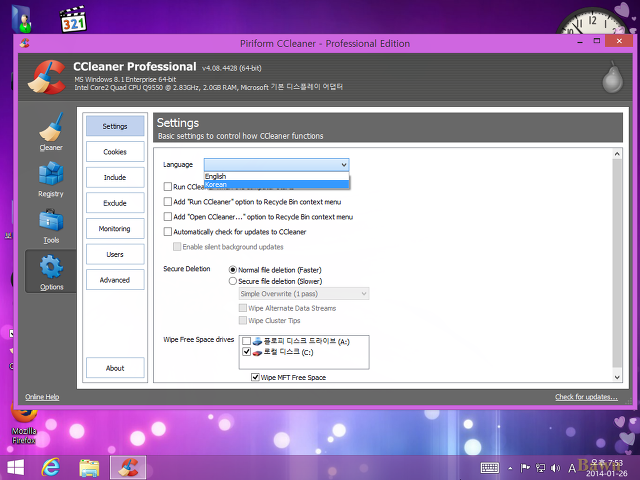Switch to Cookies tab

[115, 152]
